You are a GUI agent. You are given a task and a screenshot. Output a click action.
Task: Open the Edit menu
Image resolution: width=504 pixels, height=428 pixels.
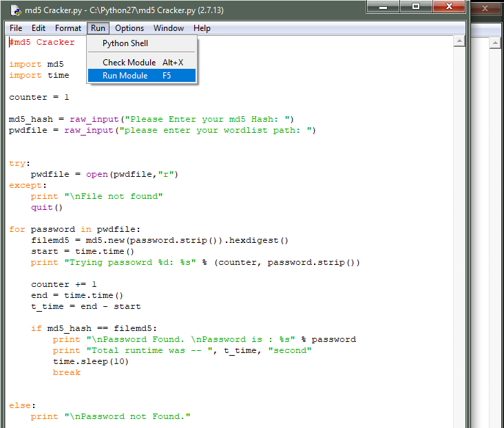pos(39,28)
